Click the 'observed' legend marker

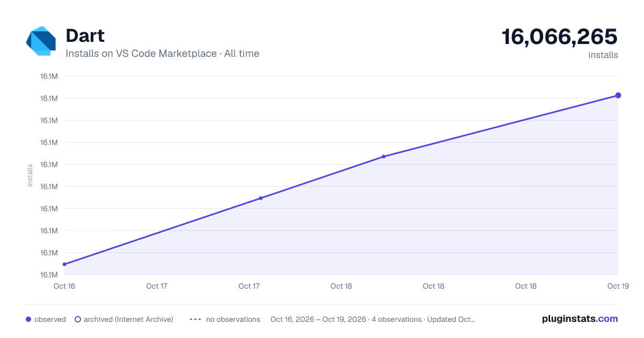pyautogui.click(x=28, y=319)
